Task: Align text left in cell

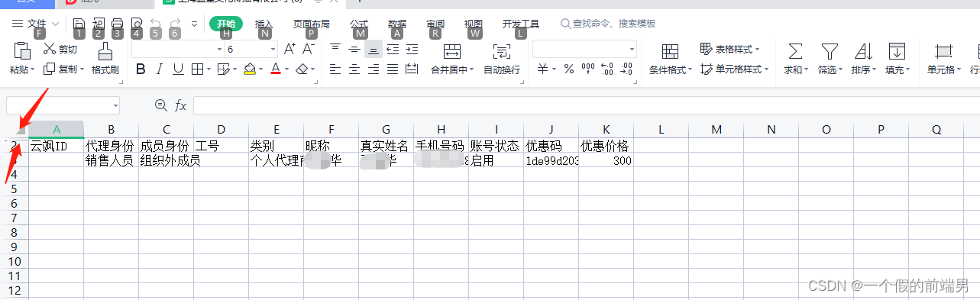Action: 335,69
